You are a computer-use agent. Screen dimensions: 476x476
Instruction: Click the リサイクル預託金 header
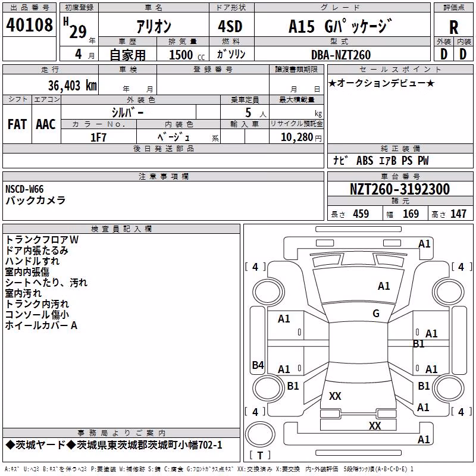pyautogui.click(x=296, y=124)
